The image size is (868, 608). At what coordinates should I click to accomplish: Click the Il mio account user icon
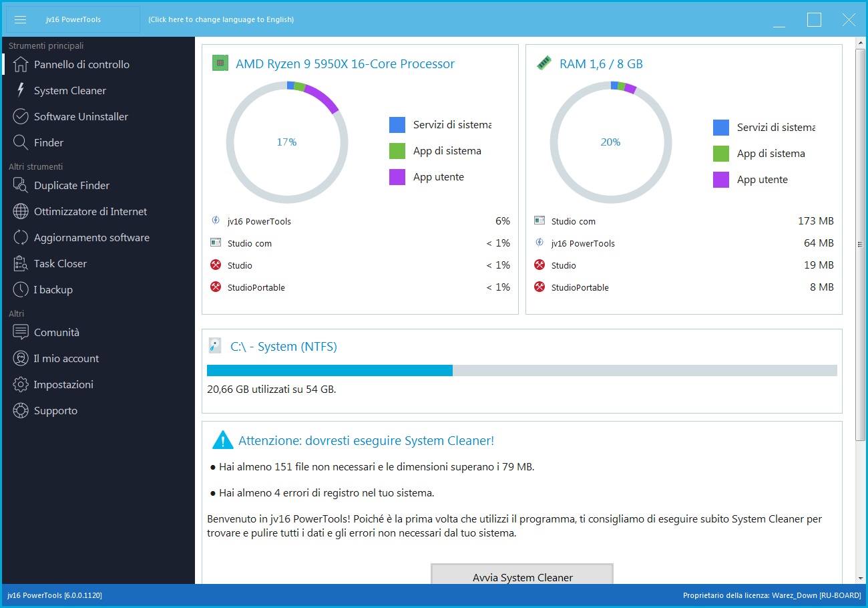click(21, 358)
